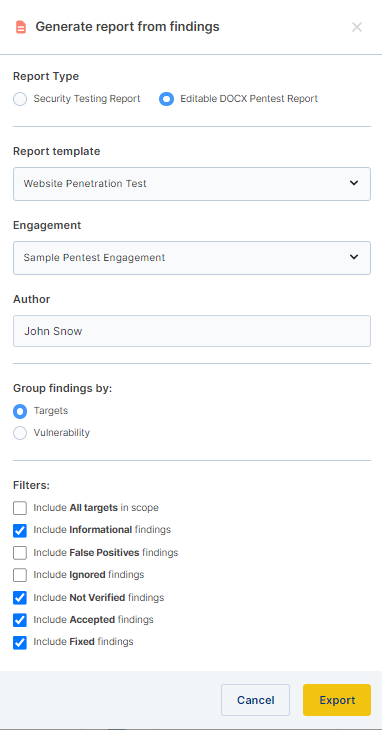382x730 pixels.
Task: Click the chevron on Website Penetration Test
Action: tap(354, 183)
